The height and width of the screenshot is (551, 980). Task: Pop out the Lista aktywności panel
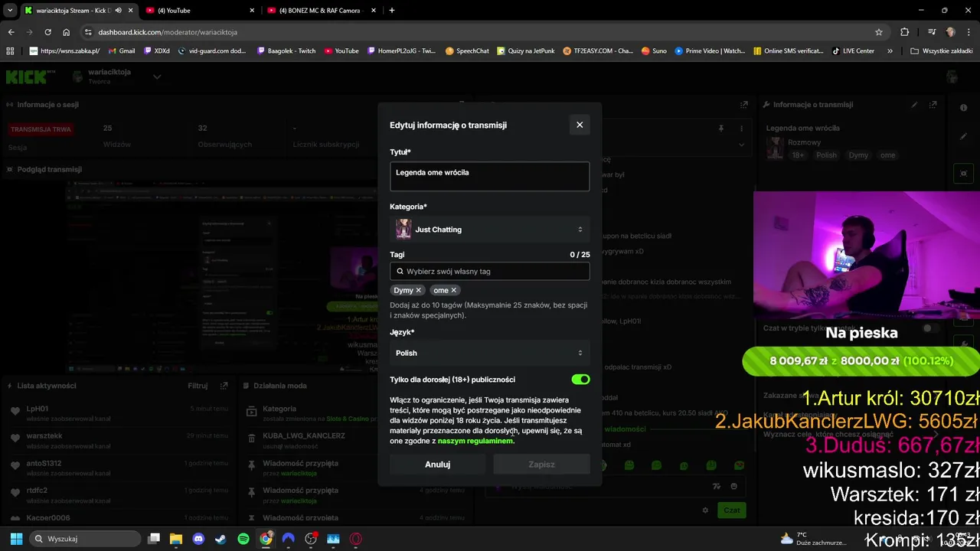(x=224, y=386)
